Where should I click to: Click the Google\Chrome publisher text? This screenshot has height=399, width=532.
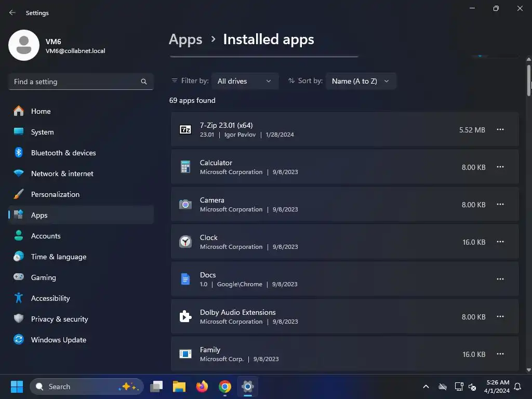(240, 284)
